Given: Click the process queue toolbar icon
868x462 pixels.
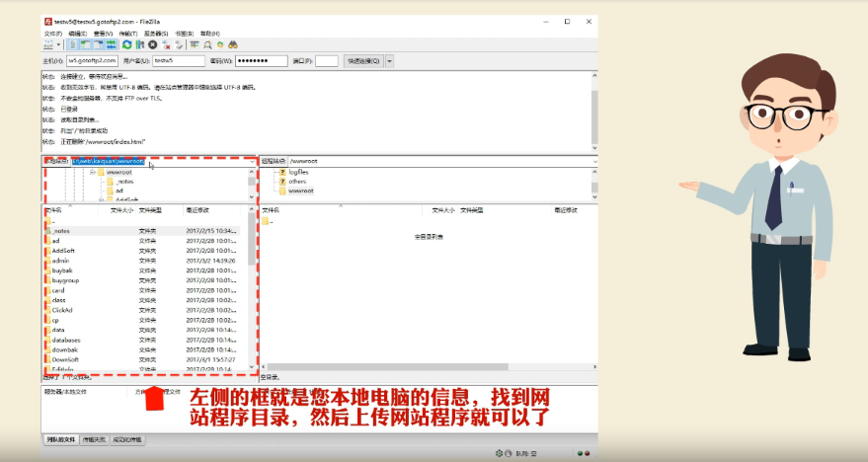Looking at the screenshot, I should coord(140,44).
